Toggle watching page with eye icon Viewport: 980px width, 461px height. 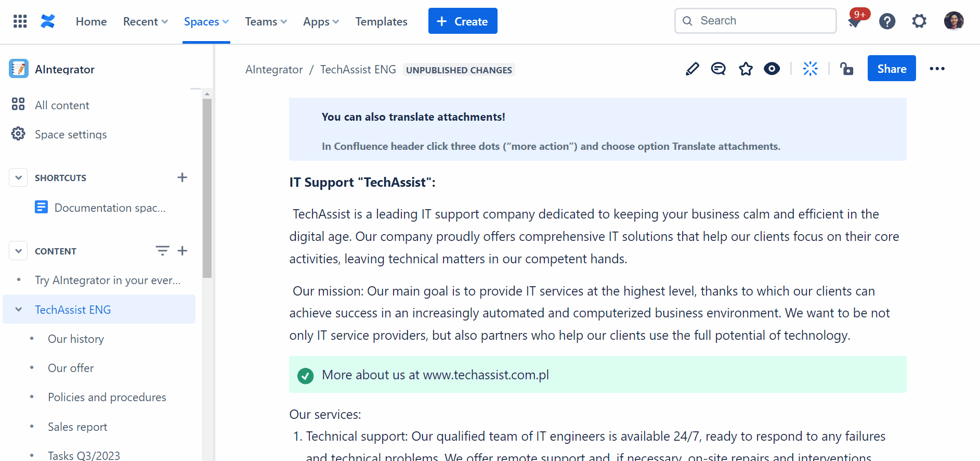(x=772, y=69)
